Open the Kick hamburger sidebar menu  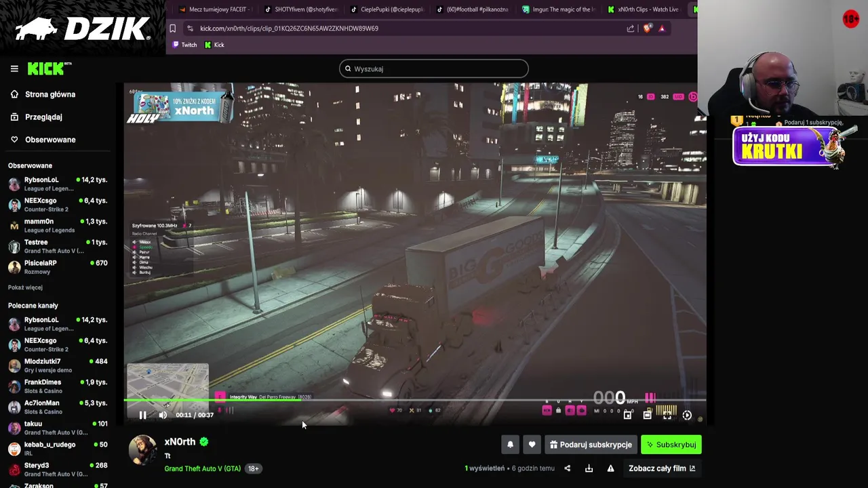click(x=14, y=68)
